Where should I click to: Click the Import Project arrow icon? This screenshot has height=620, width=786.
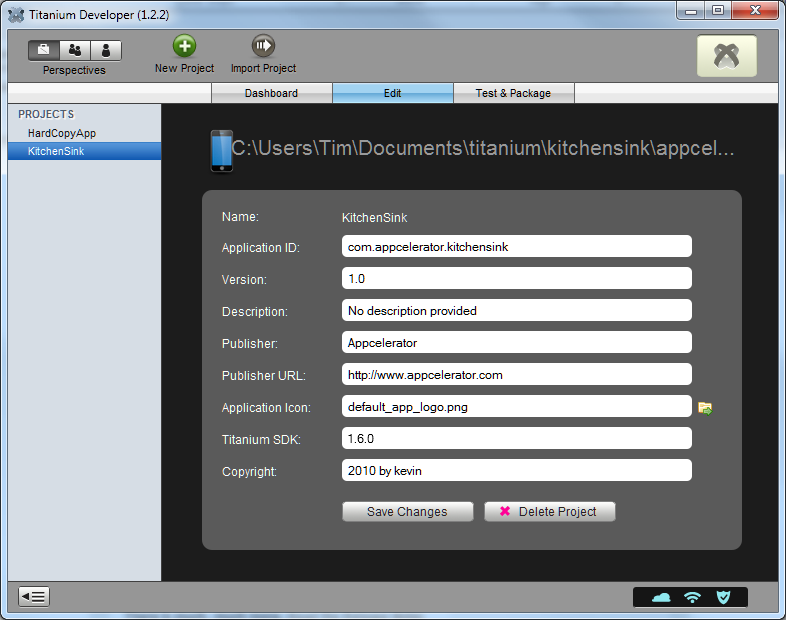coord(263,46)
